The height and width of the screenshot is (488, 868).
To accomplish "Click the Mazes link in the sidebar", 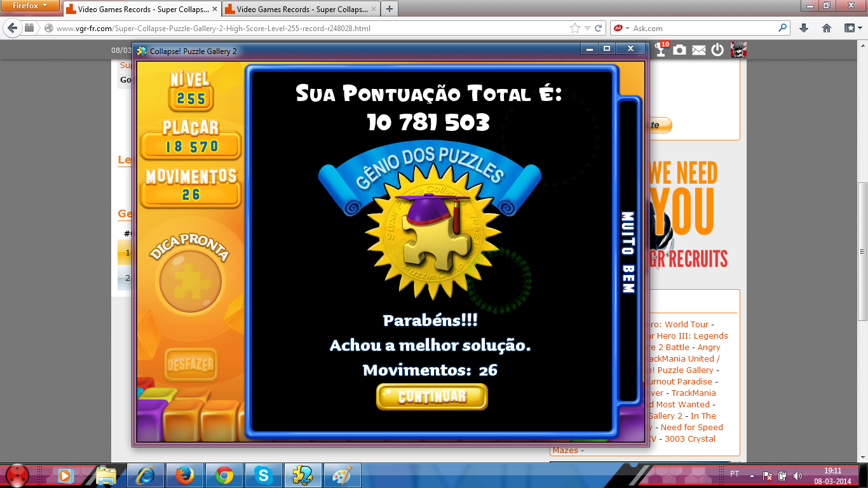I will pos(566,450).
